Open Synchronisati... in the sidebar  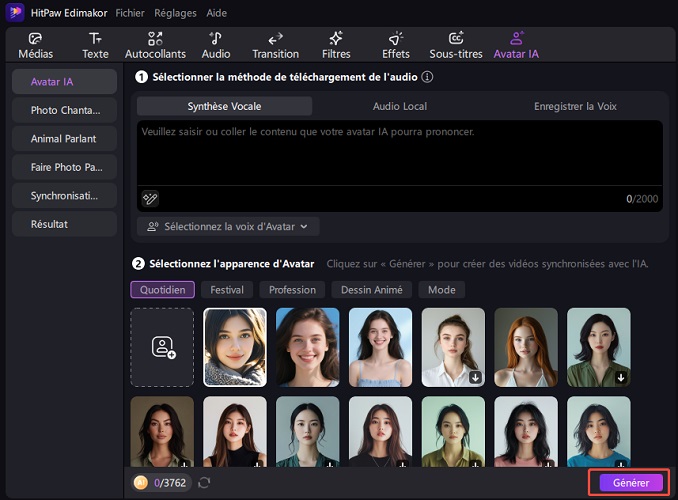[x=64, y=196]
